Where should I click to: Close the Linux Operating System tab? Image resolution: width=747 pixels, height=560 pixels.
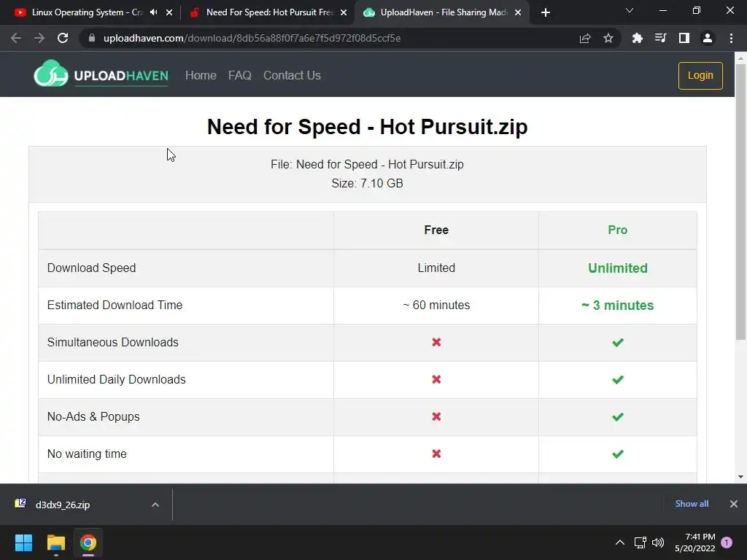(x=169, y=12)
